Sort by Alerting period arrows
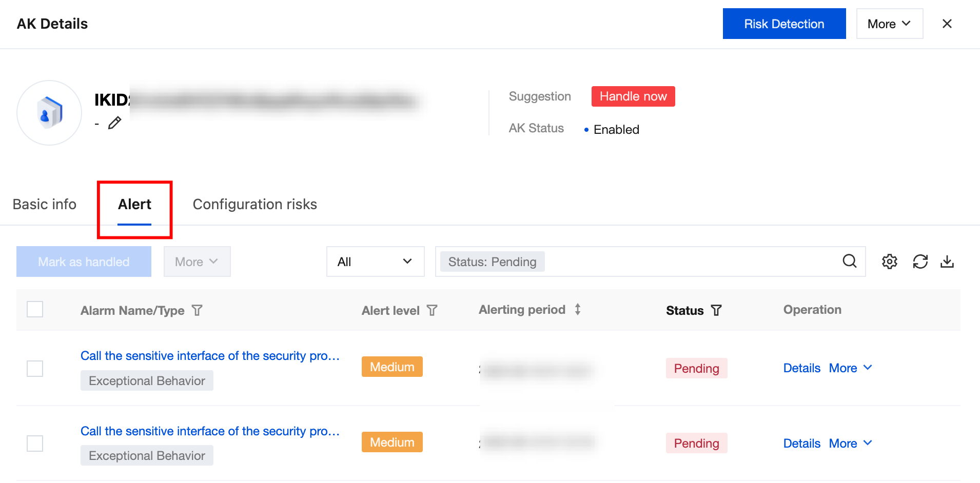This screenshot has height=483, width=980. tap(578, 310)
